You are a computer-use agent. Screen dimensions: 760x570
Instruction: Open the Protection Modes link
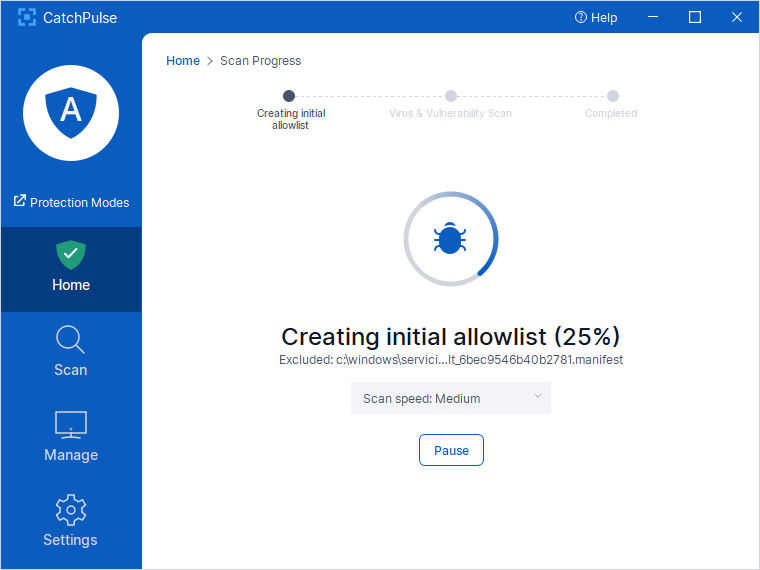80,202
